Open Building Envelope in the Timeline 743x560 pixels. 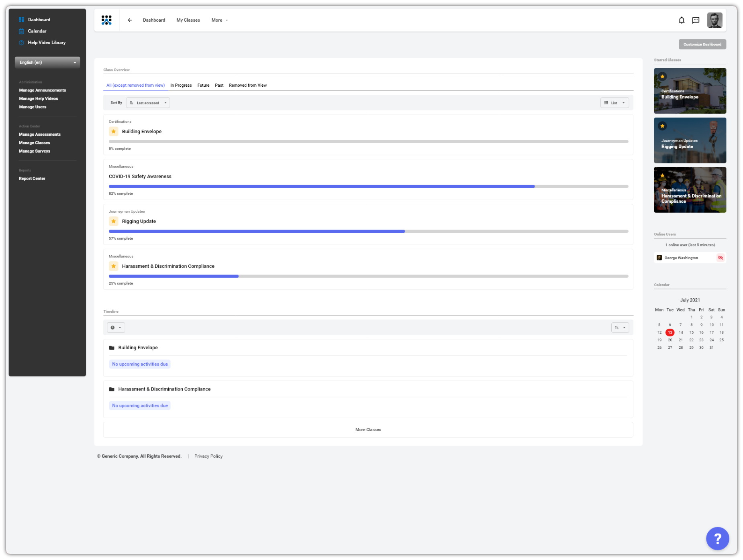point(138,348)
